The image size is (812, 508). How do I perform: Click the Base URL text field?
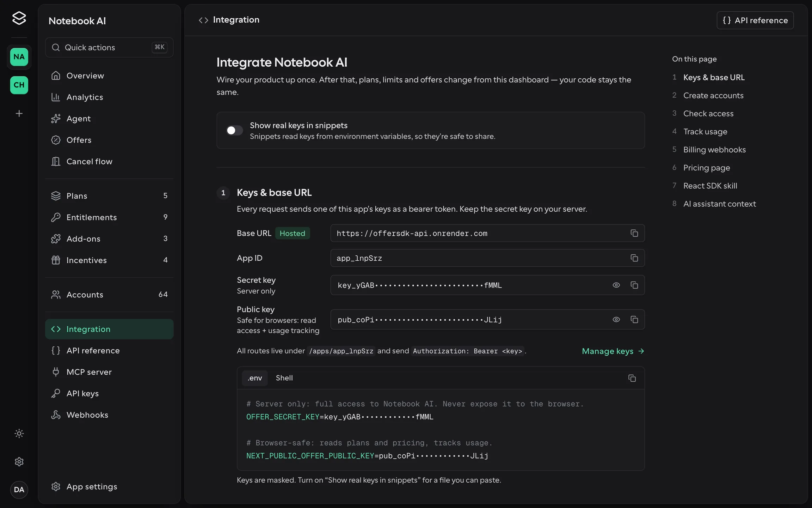coord(487,233)
